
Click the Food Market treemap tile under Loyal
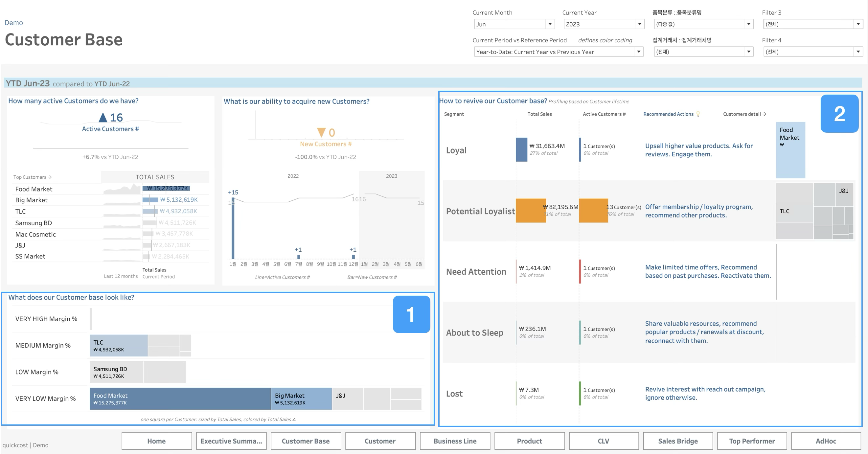790,150
